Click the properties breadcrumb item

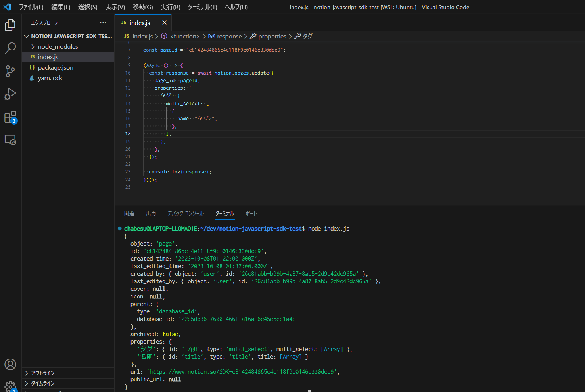pyautogui.click(x=272, y=36)
